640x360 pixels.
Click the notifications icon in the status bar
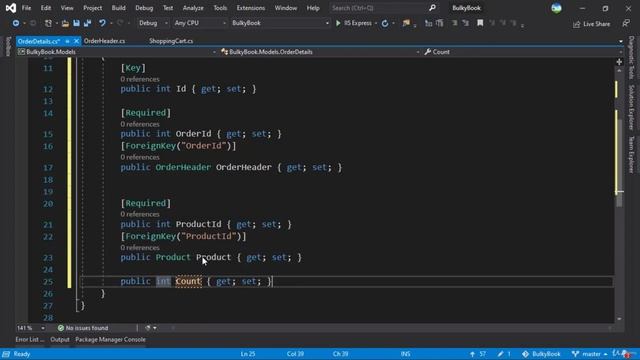(626, 354)
